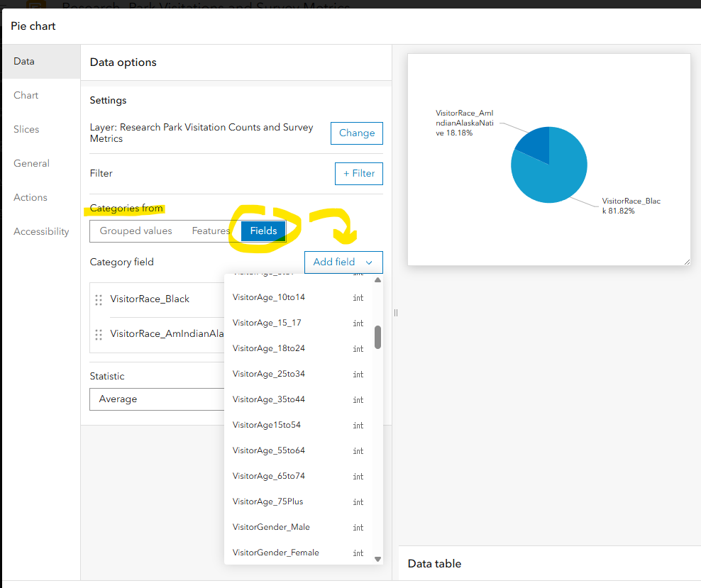Select Features category option
The width and height of the screenshot is (701, 588).
211,231
